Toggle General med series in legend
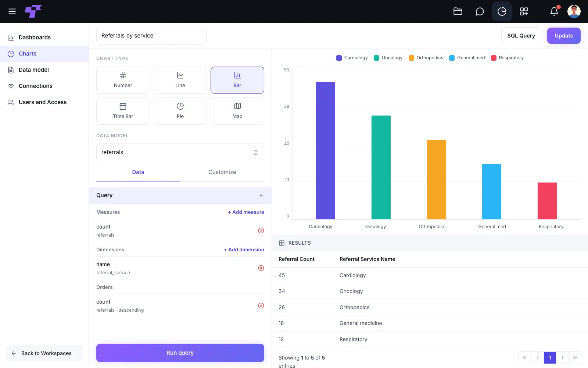This screenshot has height=368, width=588. 467,58
